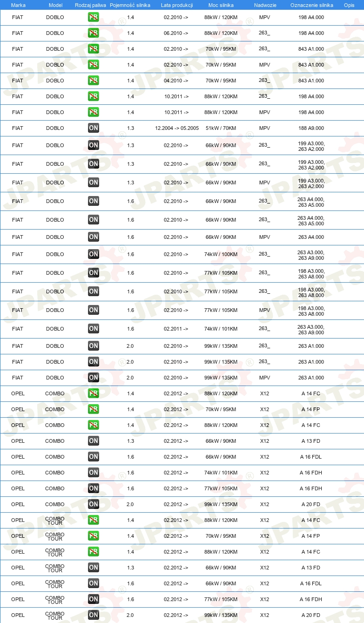Click ON icon in Opel Combo 74kW / 101KM row
The image size is (364, 623).
pos(94,473)
